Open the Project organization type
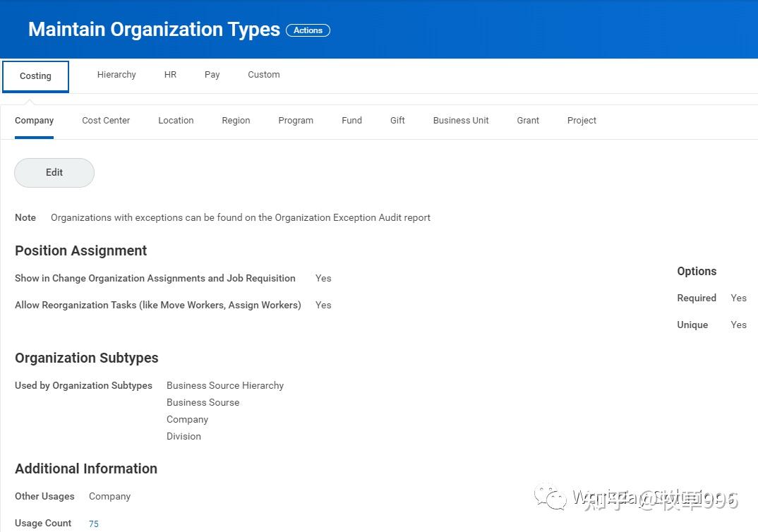 click(581, 120)
